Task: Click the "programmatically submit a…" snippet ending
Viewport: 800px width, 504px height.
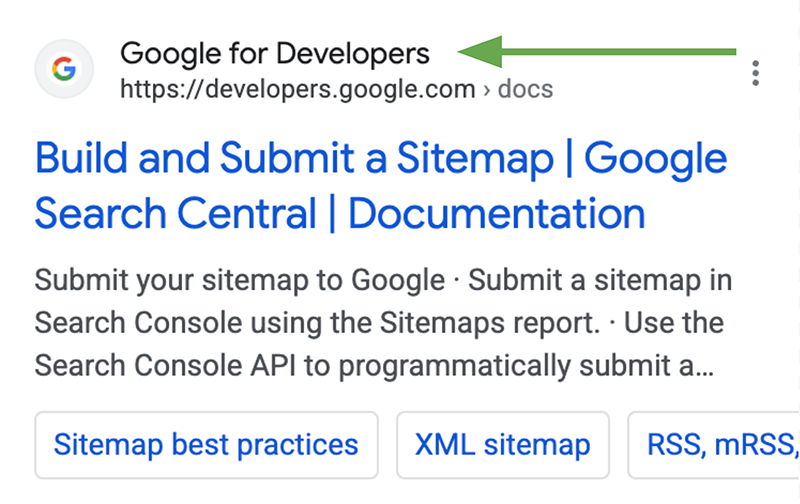Action: [x=558, y=366]
